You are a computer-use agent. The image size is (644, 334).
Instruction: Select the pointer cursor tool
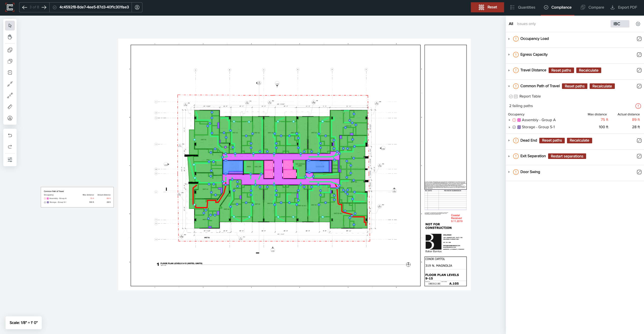click(x=10, y=25)
